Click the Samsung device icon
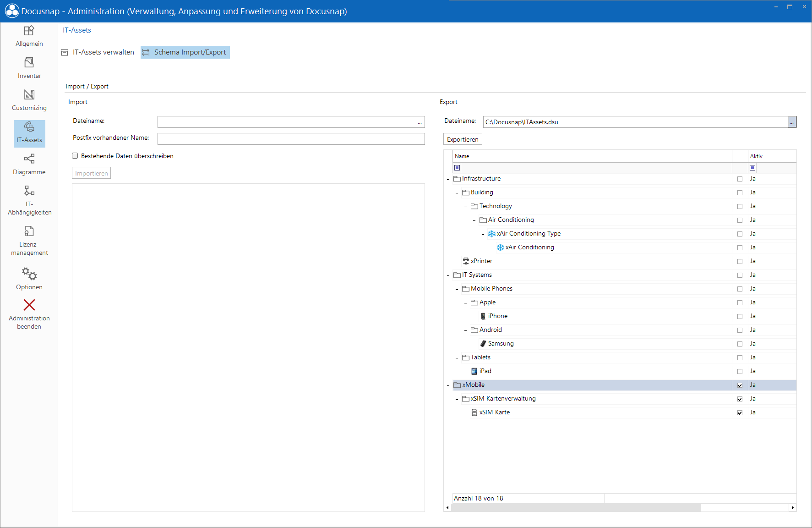812x528 pixels. pos(483,344)
